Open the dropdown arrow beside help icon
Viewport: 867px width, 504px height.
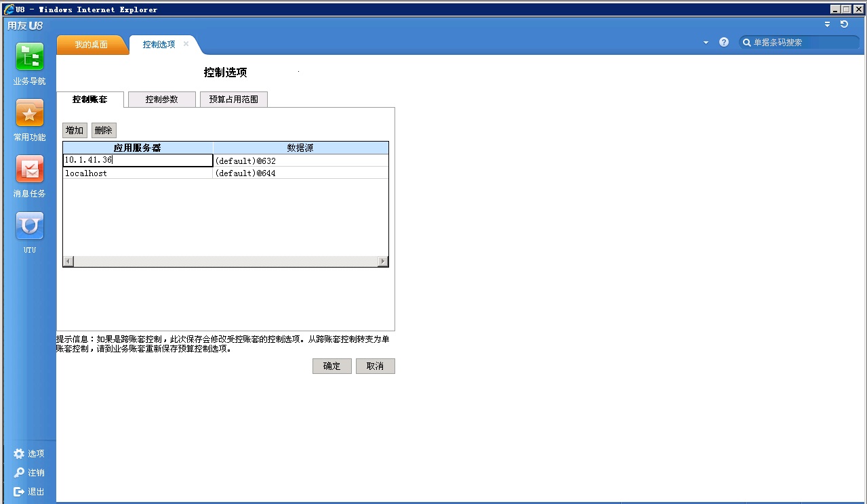click(706, 42)
